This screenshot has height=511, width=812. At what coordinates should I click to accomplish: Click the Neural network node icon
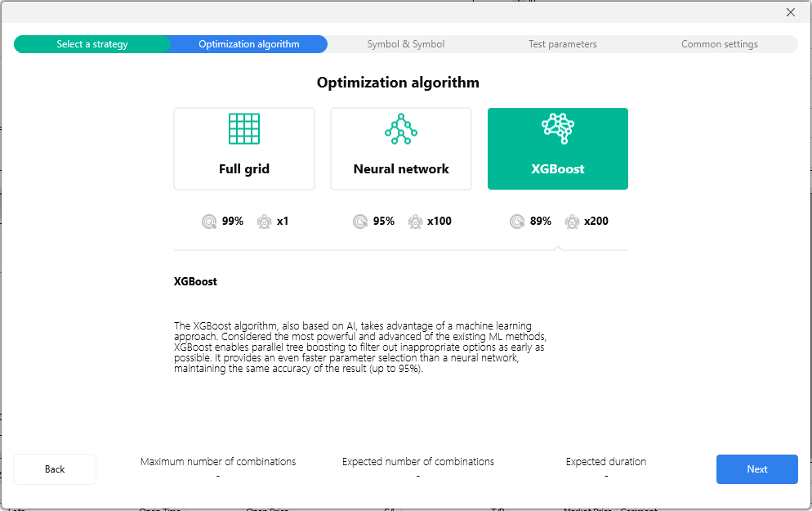[400, 129]
